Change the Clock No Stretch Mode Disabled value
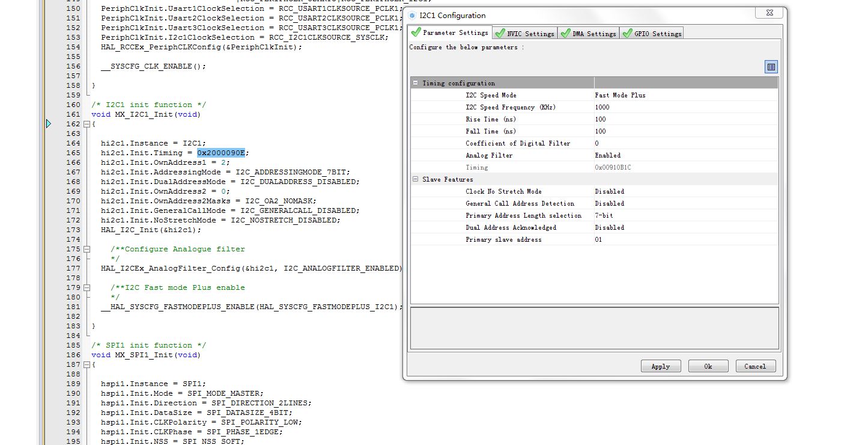 [686, 191]
